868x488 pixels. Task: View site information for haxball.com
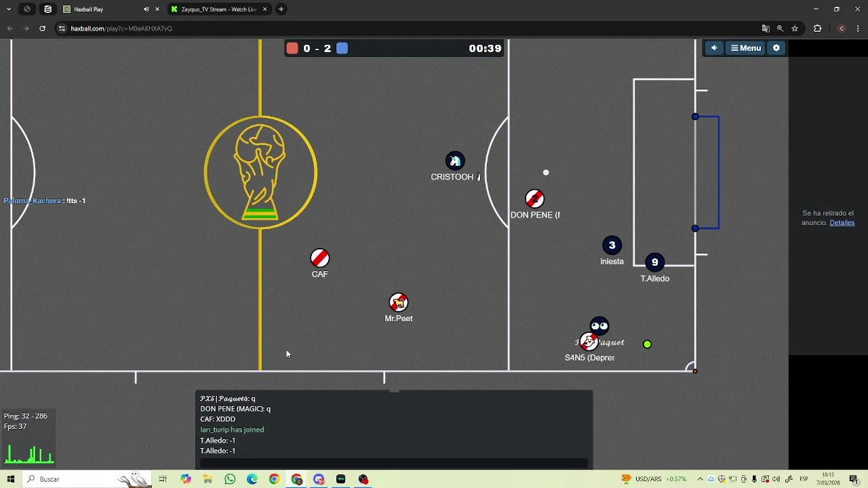pyautogui.click(x=62, y=28)
